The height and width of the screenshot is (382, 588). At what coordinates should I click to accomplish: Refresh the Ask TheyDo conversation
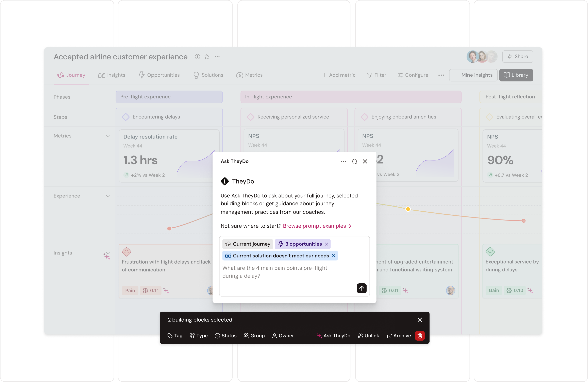[x=355, y=161]
